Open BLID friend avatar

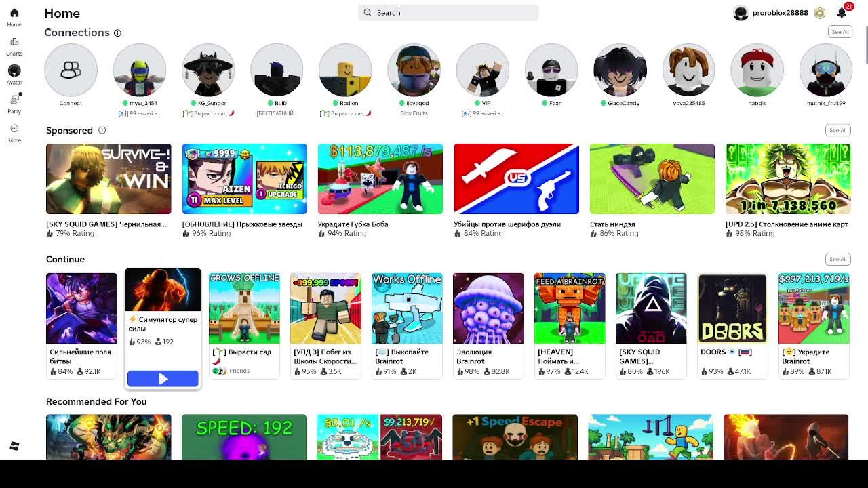point(277,70)
